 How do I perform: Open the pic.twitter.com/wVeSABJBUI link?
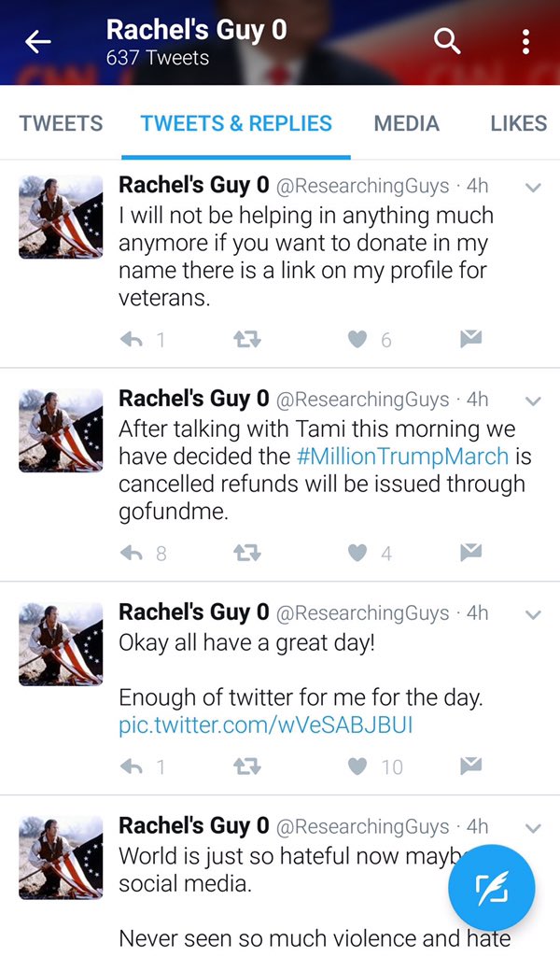click(265, 724)
